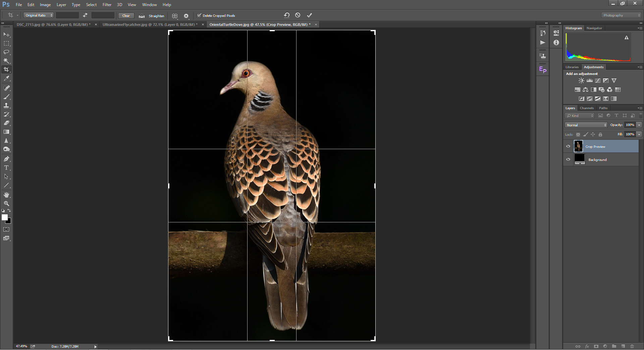Switch to the Channels tab
Screen dimensions: 644x350
587,108
